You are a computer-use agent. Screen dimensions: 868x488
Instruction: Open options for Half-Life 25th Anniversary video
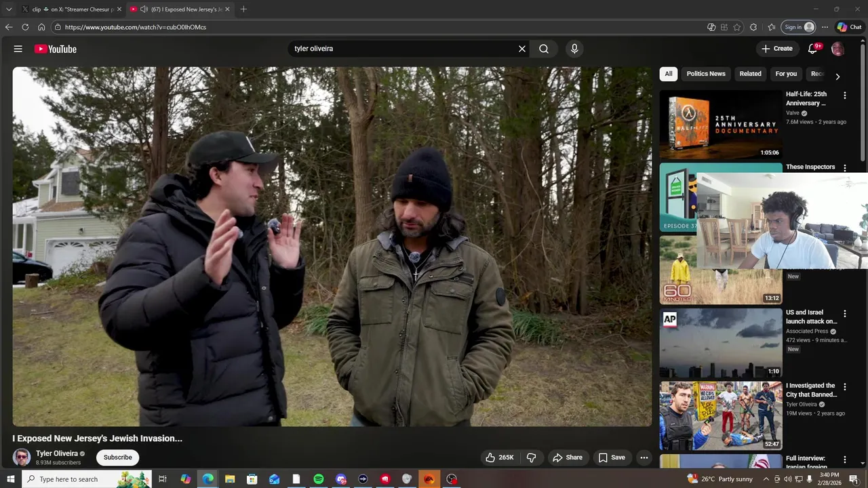point(845,96)
